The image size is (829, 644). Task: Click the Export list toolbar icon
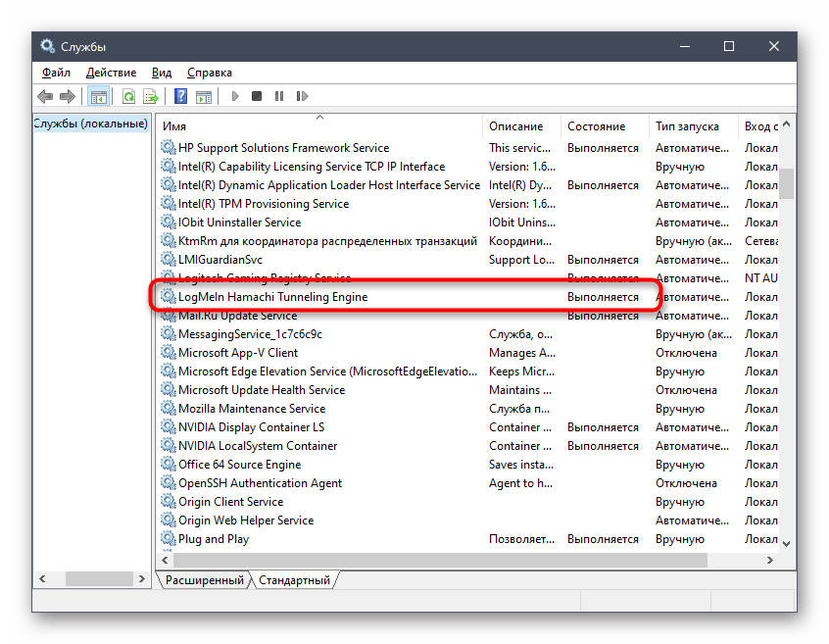[151, 96]
